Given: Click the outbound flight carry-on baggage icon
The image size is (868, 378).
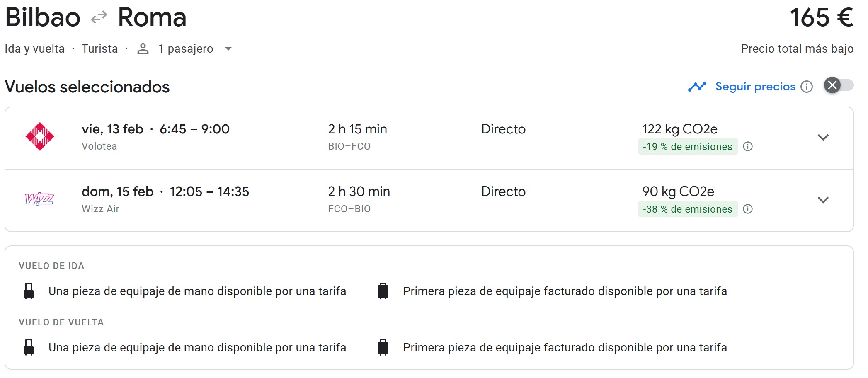Looking at the screenshot, I should [29, 291].
